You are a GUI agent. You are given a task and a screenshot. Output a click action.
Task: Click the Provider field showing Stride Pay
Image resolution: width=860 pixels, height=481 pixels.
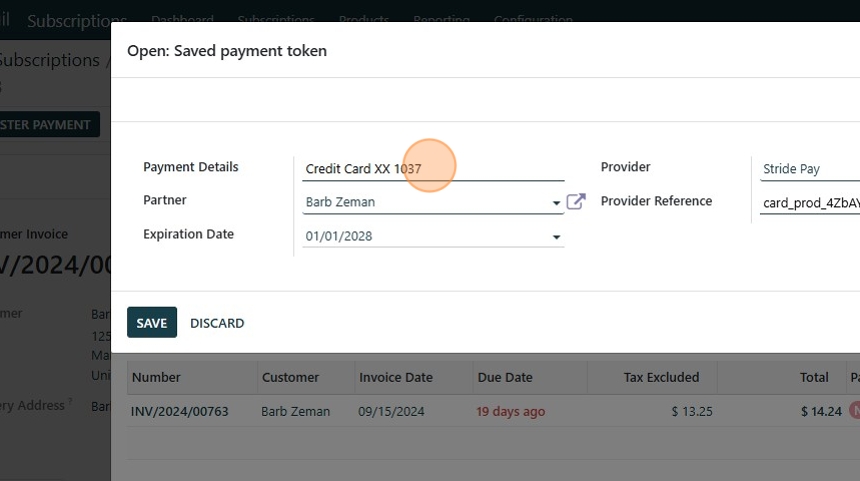tap(806, 169)
